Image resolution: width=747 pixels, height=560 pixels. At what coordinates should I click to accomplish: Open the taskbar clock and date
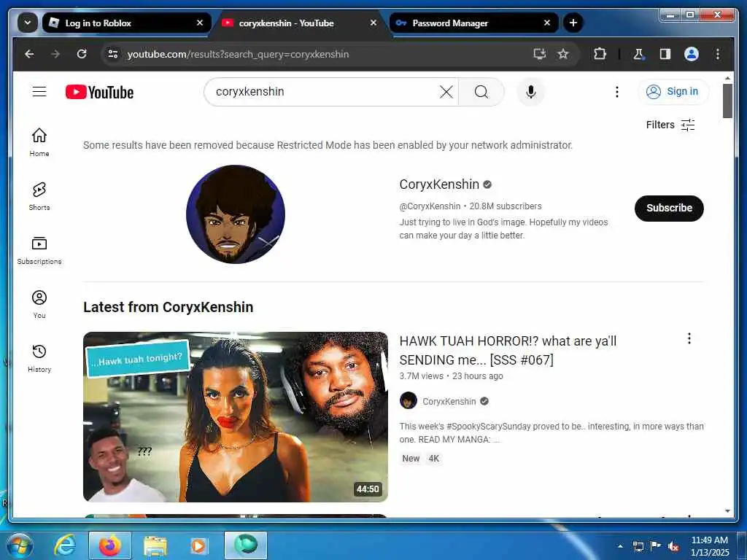click(x=710, y=546)
